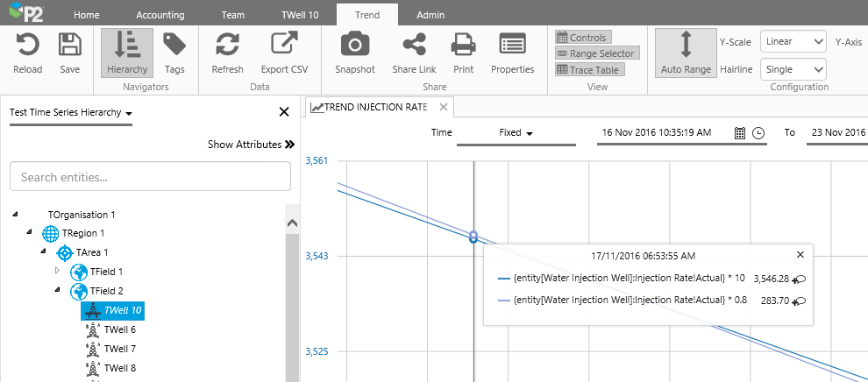The image size is (868, 382).
Task: Select TField 2 in the tree
Action: tap(106, 291)
